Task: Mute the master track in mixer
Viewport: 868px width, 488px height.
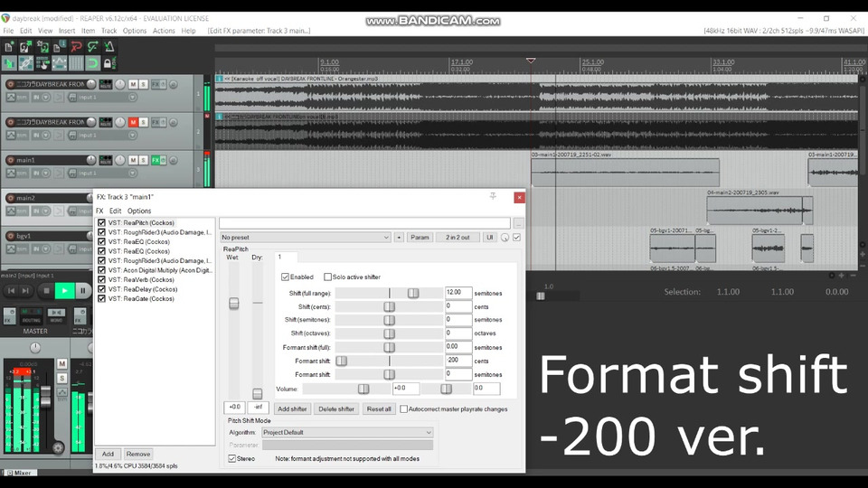Action: [x=62, y=363]
